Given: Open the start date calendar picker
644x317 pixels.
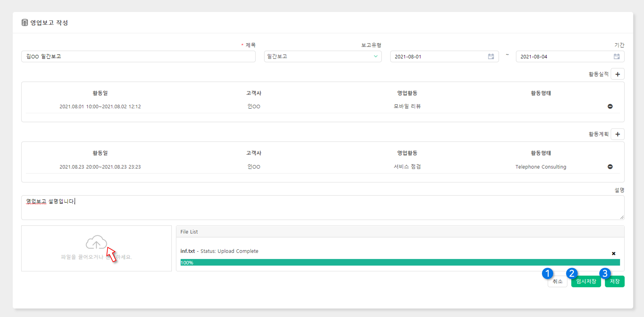Looking at the screenshot, I should [x=491, y=57].
